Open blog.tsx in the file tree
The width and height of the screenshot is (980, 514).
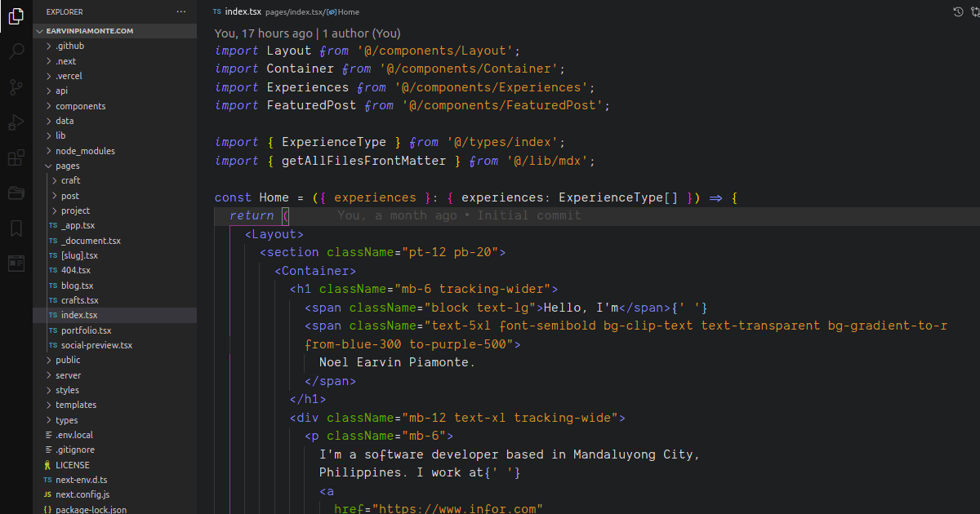click(77, 286)
